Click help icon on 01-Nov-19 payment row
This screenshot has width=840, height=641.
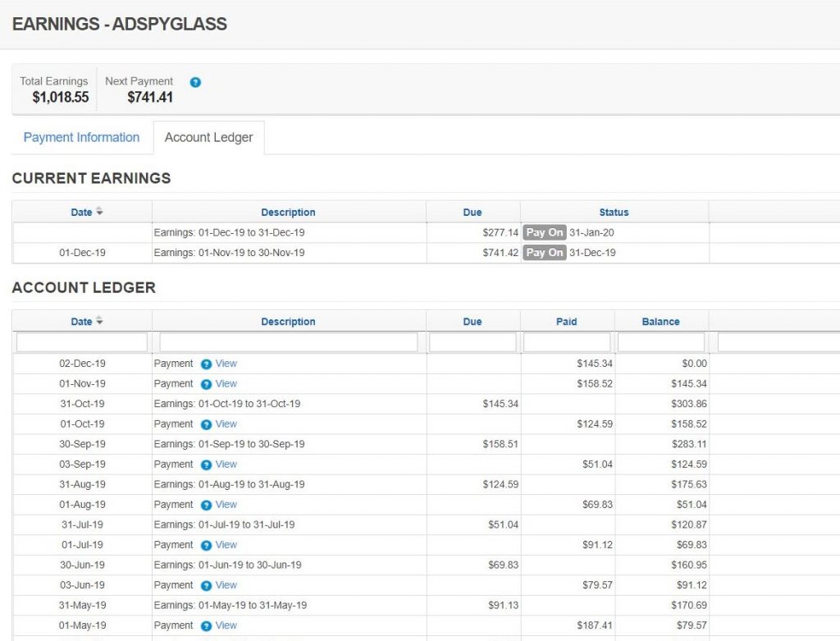pos(206,384)
